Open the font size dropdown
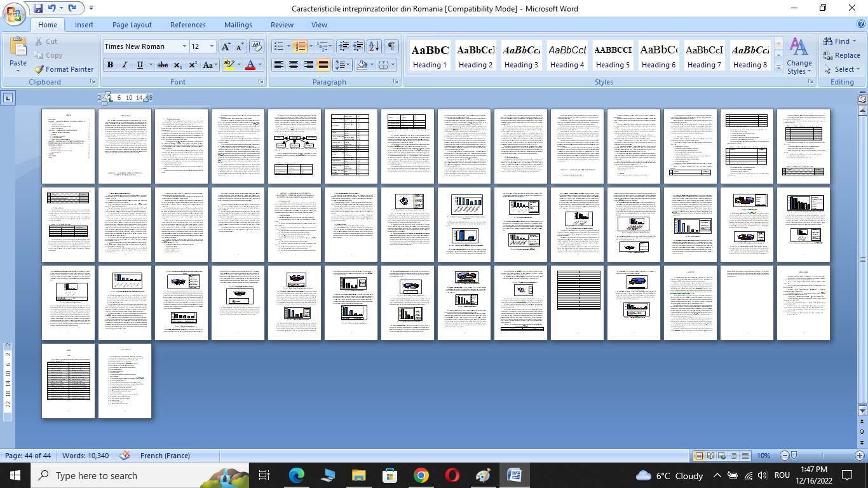 [212, 46]
